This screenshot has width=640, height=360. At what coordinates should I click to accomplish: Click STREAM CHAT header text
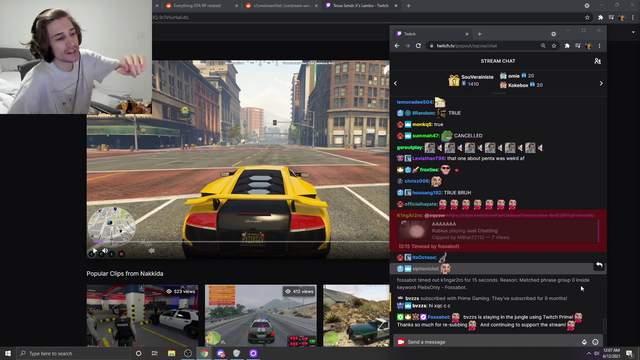(x=498, y=61)
